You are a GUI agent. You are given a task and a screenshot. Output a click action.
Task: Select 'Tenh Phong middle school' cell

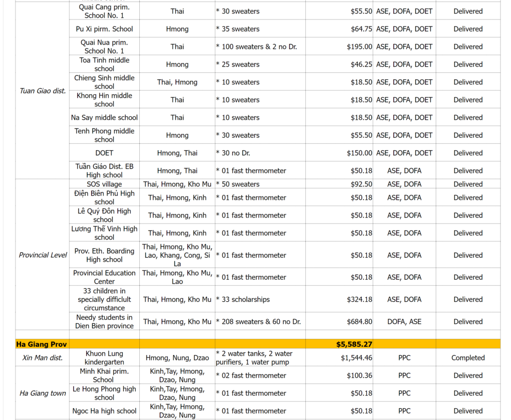[x=104, y=135]
